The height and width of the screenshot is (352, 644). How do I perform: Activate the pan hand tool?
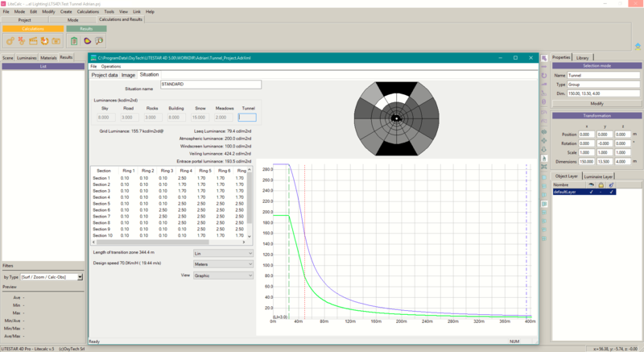click(x=544, y=158)
